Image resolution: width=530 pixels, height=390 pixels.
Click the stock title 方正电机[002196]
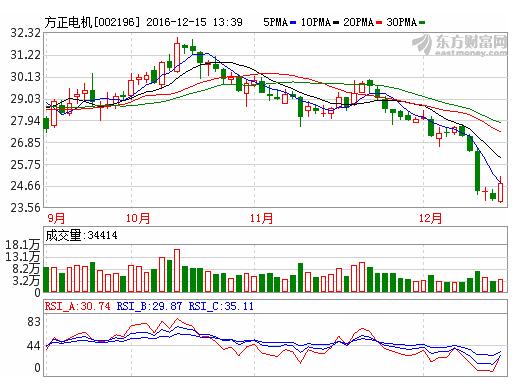[92, 22]
